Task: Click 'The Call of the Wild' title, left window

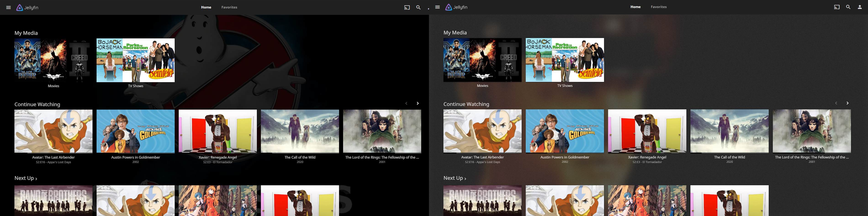Action: coord(300,157)
